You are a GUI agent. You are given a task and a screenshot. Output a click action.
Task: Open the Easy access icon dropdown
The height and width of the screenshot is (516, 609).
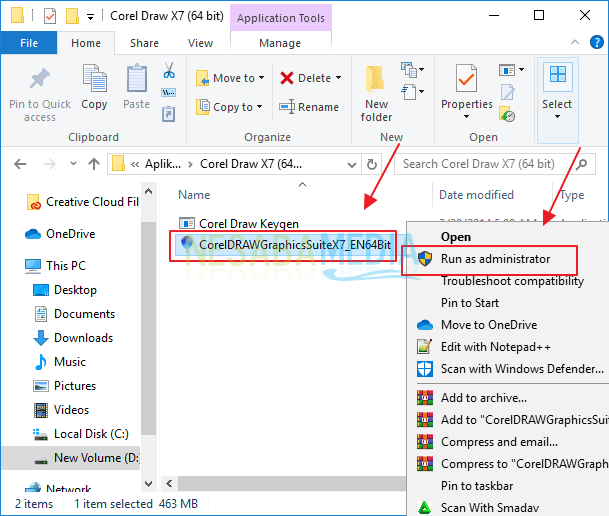tap(412, 92)
